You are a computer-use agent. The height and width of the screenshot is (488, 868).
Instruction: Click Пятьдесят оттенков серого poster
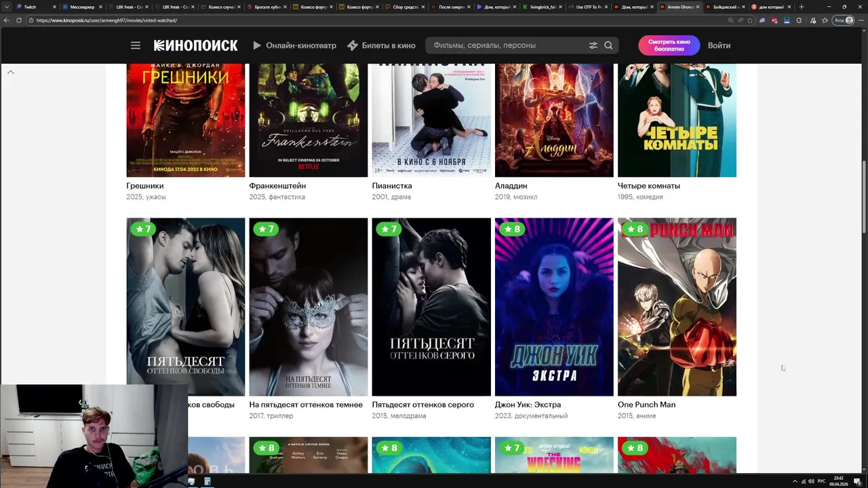coord(431,306)
